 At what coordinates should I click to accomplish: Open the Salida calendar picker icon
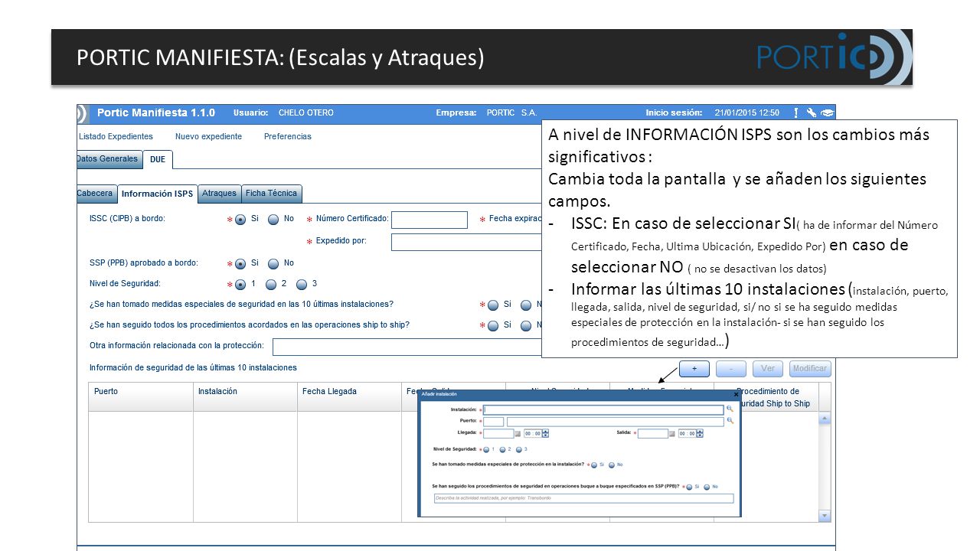(672, 433)
